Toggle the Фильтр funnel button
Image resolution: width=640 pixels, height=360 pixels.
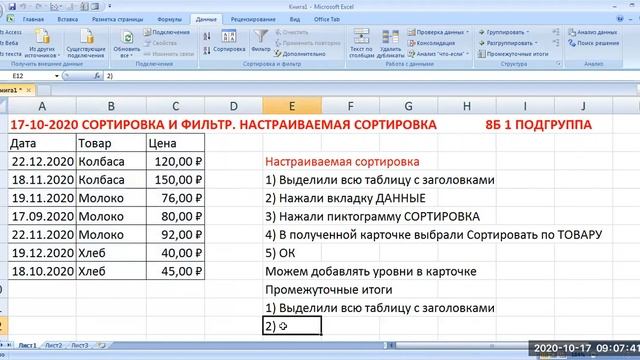(x=261, y=41)
